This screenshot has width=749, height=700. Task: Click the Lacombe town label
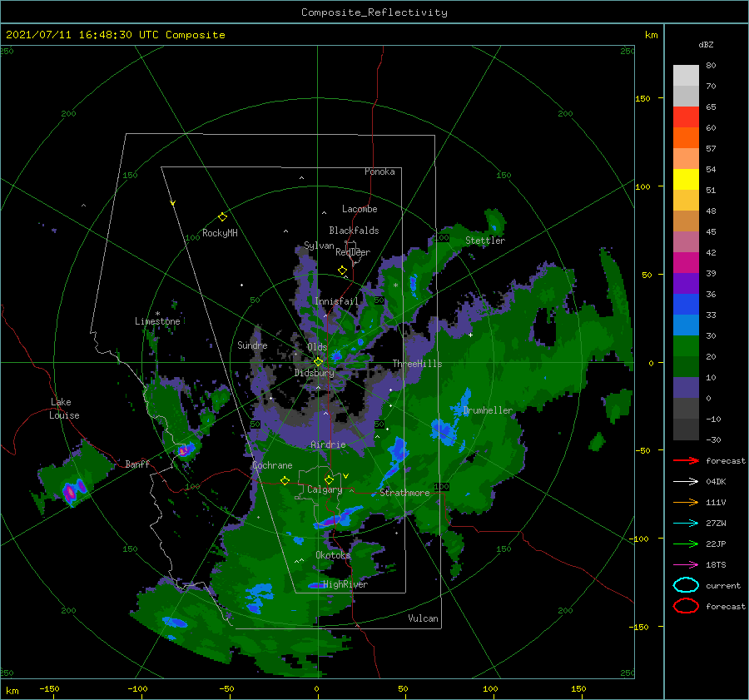360,209
